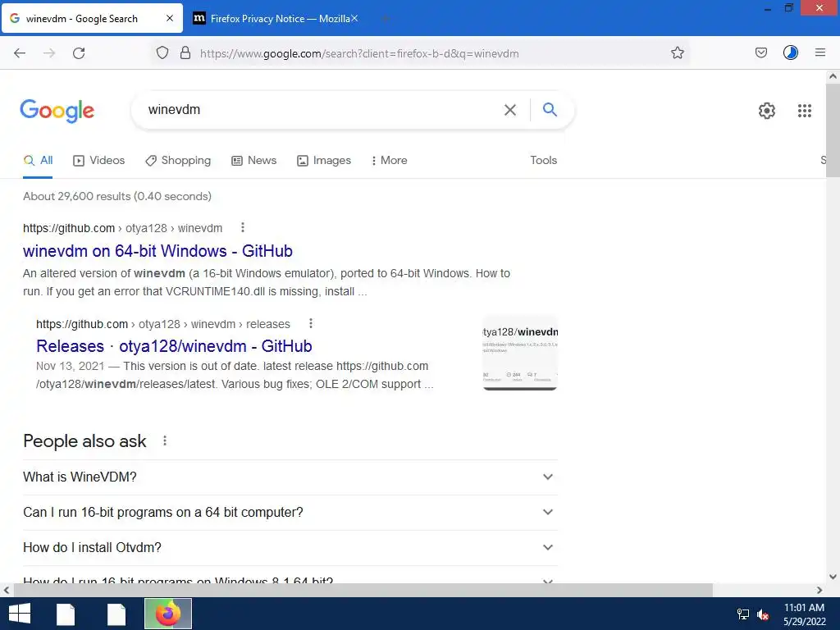Click the Firefox taskbar icon
The height and width of the screenshot is (630, 840).
tap(167, 614)
